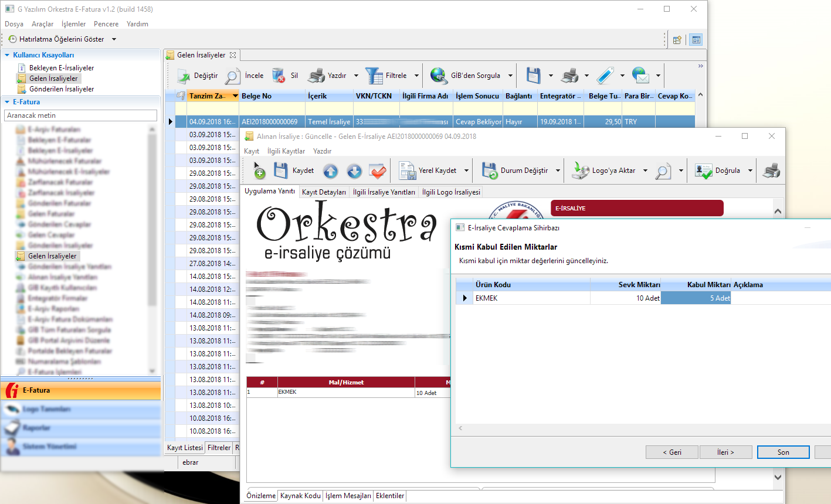Click the Aranacak metin search field

click(80, 115)
